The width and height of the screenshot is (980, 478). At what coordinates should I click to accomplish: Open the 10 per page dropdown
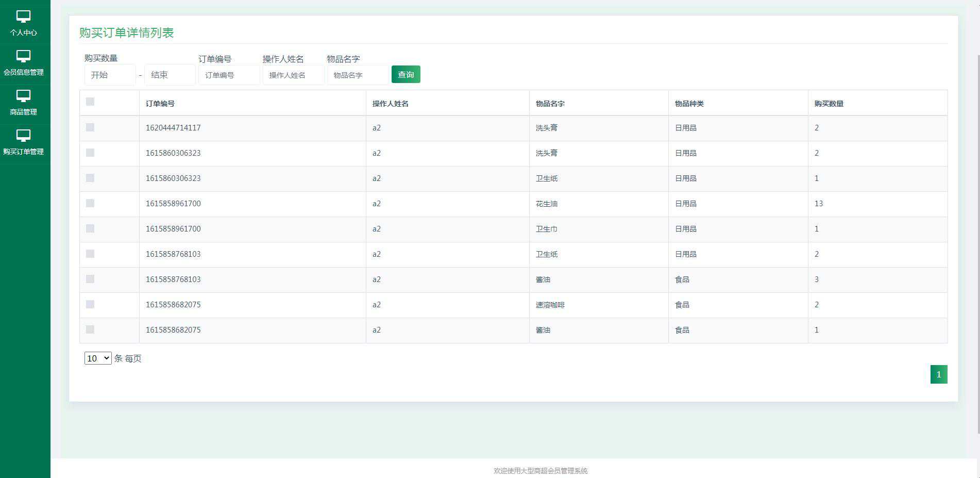click(98, 358)
